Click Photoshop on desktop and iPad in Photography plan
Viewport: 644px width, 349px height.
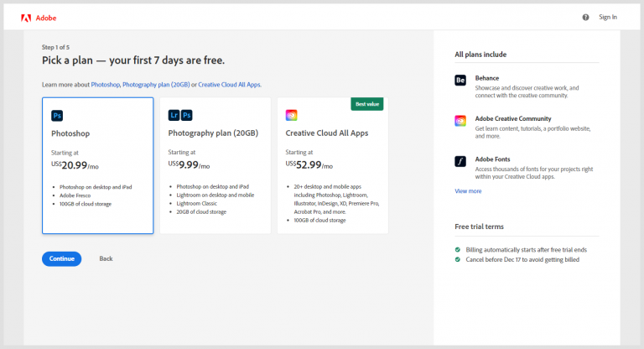(x=213, y=186)
